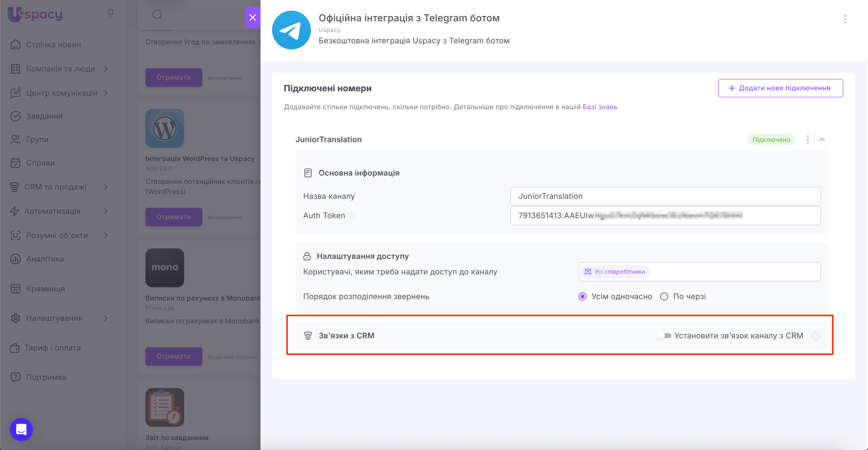Select the Усім одночасно radio option

583,296
